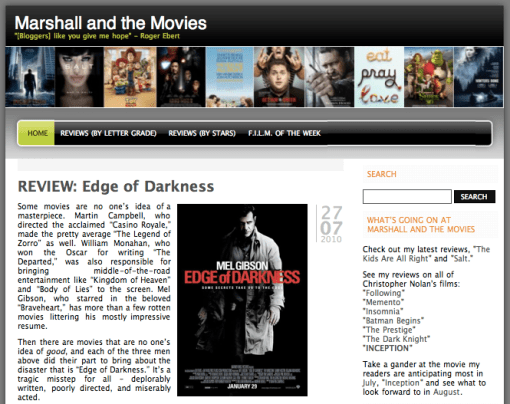Open F.I.L.M. of the Week page
This screenshot has height=404, width=510.
pos(284,133)
